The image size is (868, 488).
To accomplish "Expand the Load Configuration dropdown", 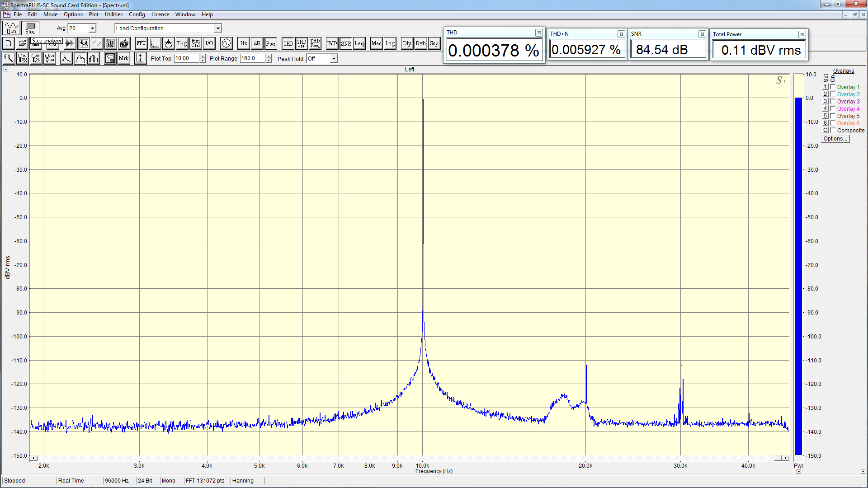I will point(218,28).
